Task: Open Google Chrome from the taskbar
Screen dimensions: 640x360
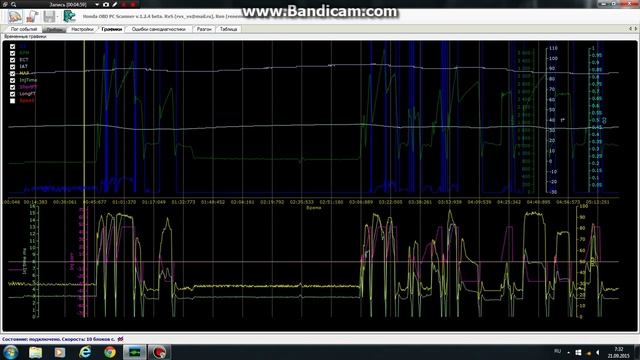Action: 110,352
